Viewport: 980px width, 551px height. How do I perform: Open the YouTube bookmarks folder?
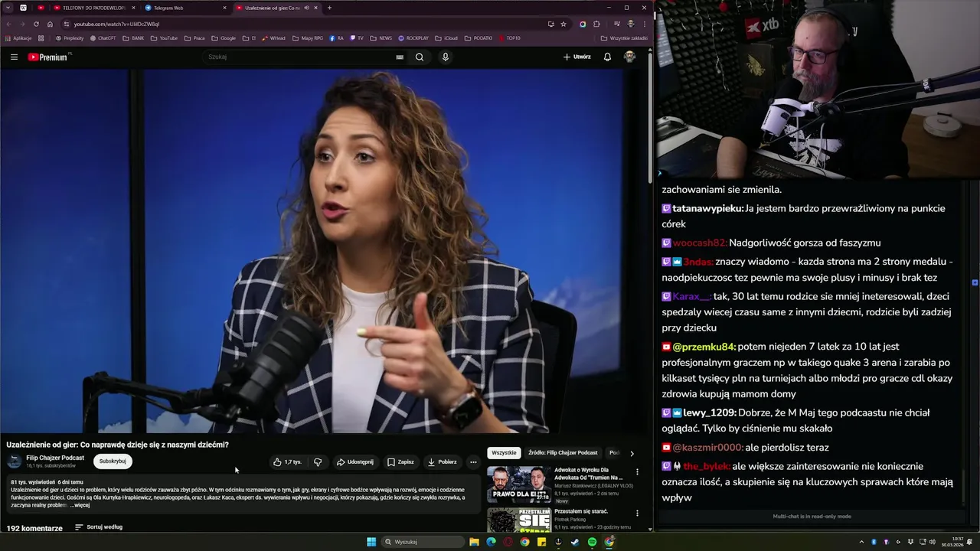click(164, 37)
